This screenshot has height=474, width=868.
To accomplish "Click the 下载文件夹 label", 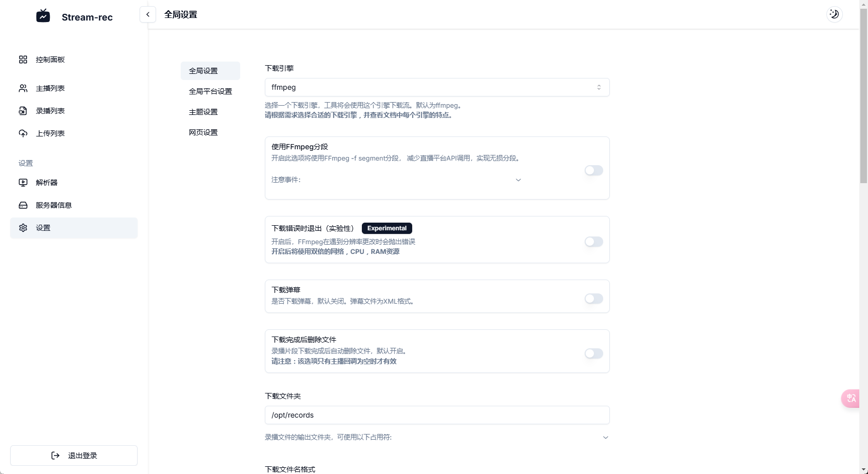I will click(x=283, y=396).
